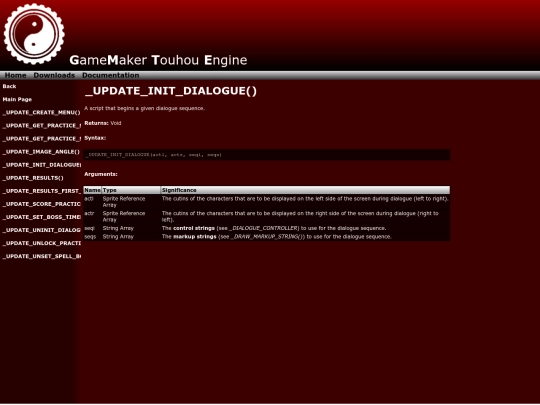This screenshot has width=540, height=405.
Task: Open the Documentation menu item
Action: 111,75
